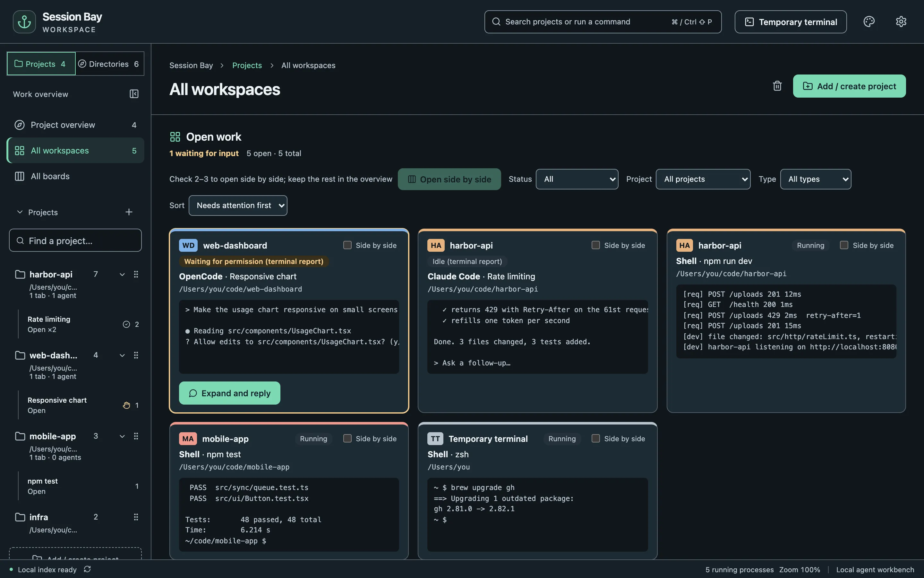Switch to the Directories tab

coord(109,64)
